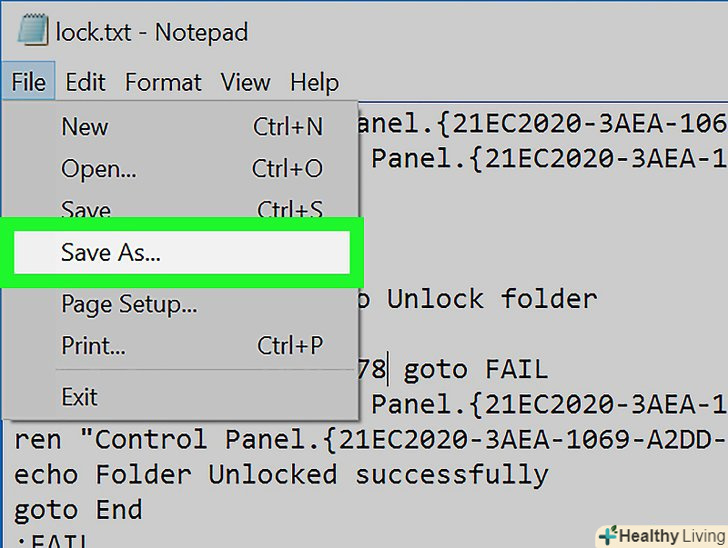Open the Edit menu
The image size is (728, 548).
point(86,82)
